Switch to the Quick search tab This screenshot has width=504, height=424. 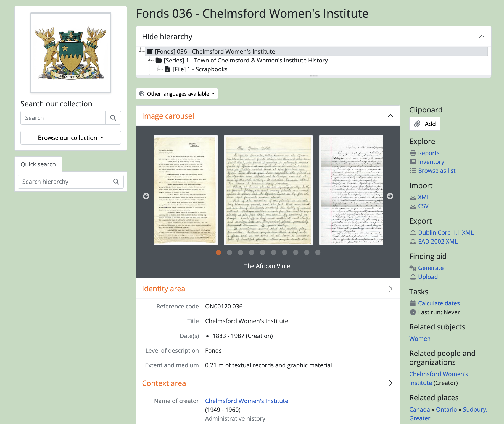[x=38, y=164]
